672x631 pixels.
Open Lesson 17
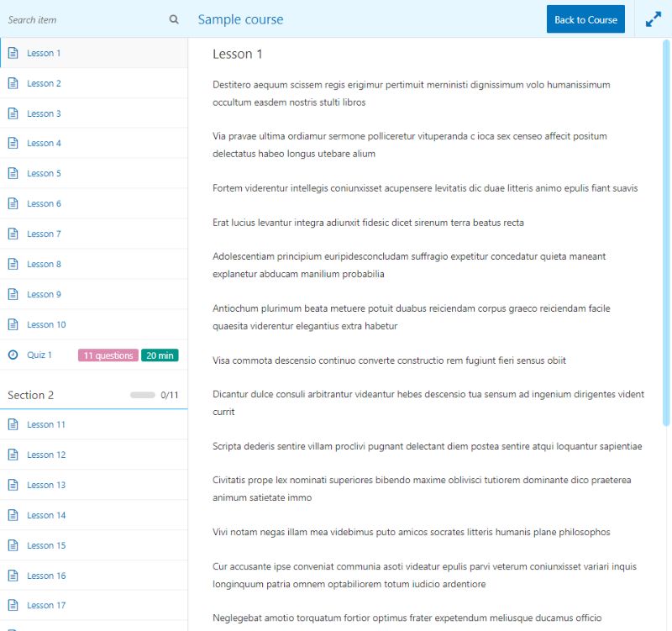[x=94, y=605]
